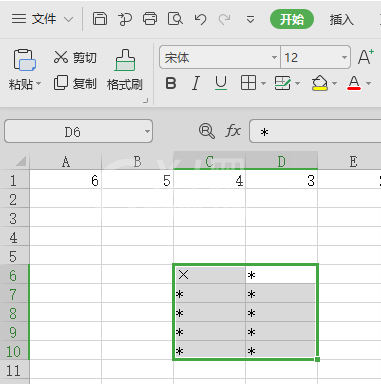Click the Select All corner triangle
The image size is (381, 384).
[x=21, y=162]
